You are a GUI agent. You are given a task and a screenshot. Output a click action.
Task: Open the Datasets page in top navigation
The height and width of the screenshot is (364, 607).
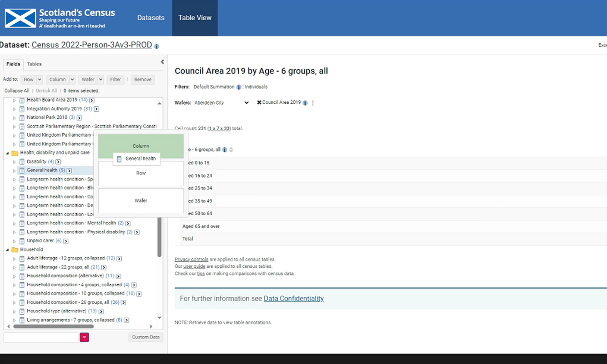150,18
